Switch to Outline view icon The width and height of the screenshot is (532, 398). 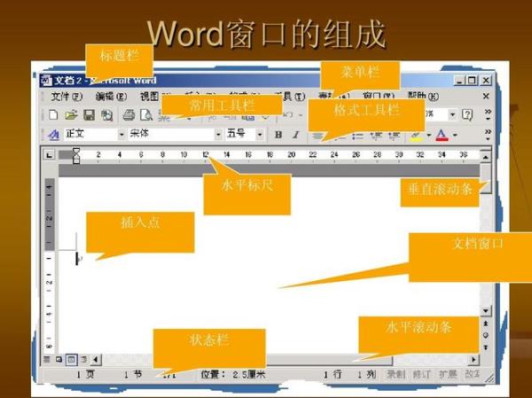pos(83,359)
